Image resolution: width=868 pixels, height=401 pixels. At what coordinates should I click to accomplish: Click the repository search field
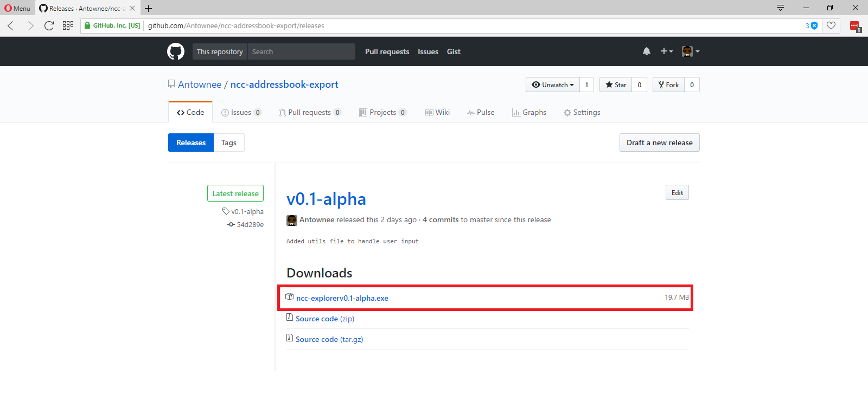[302, 51]
